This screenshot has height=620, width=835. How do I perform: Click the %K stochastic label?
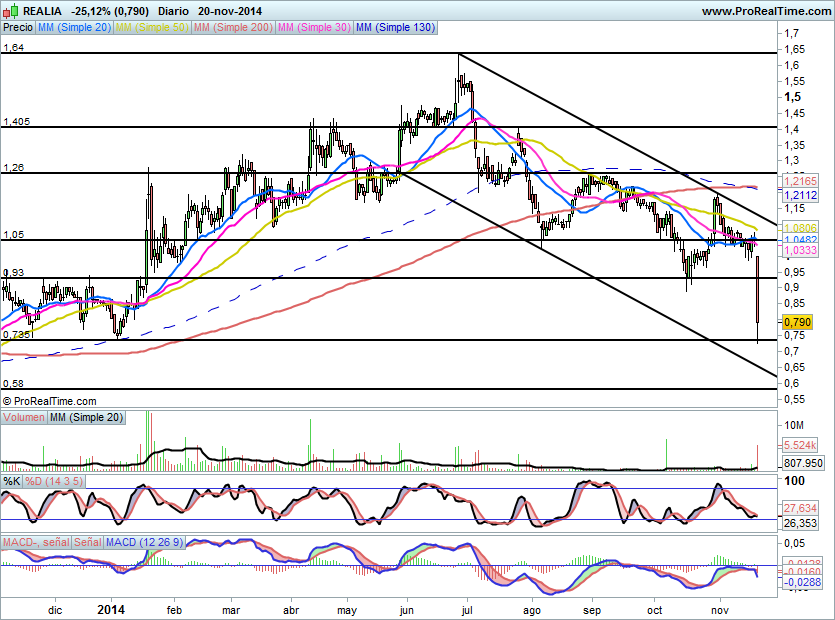(x=12, y=481)
